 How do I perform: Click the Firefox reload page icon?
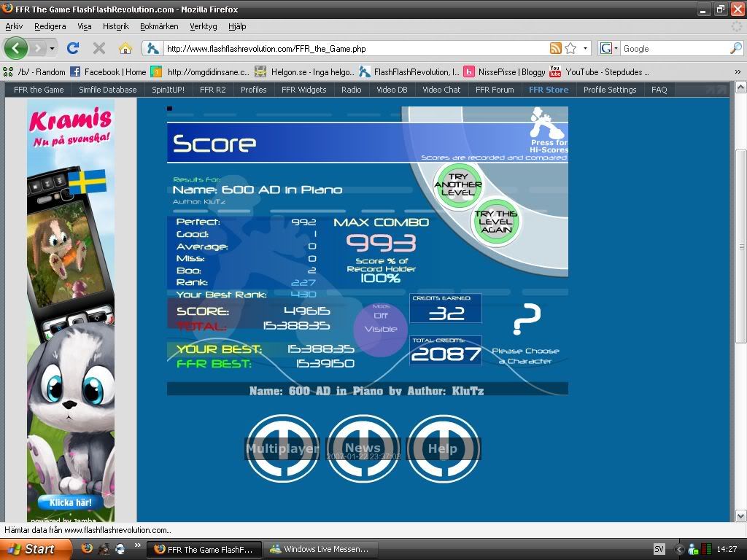73,48
